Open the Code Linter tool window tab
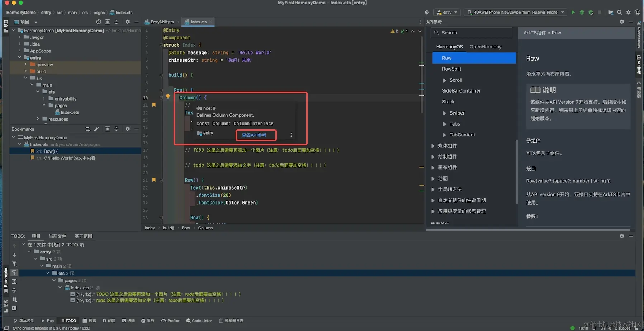 (x=199, y=321)
